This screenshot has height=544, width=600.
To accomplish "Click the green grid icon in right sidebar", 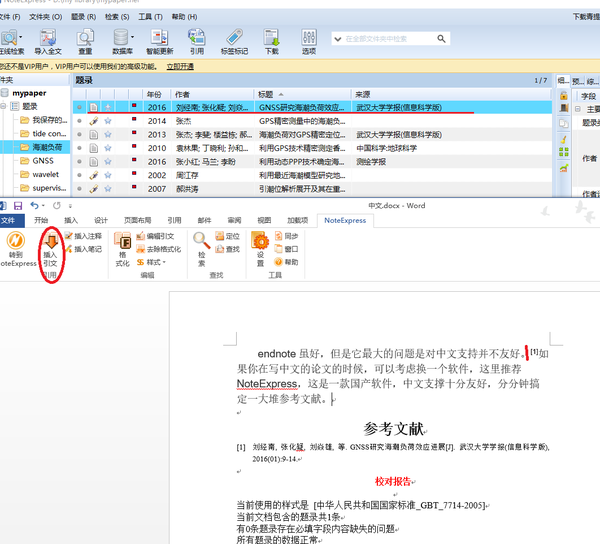I will point(564,152).
